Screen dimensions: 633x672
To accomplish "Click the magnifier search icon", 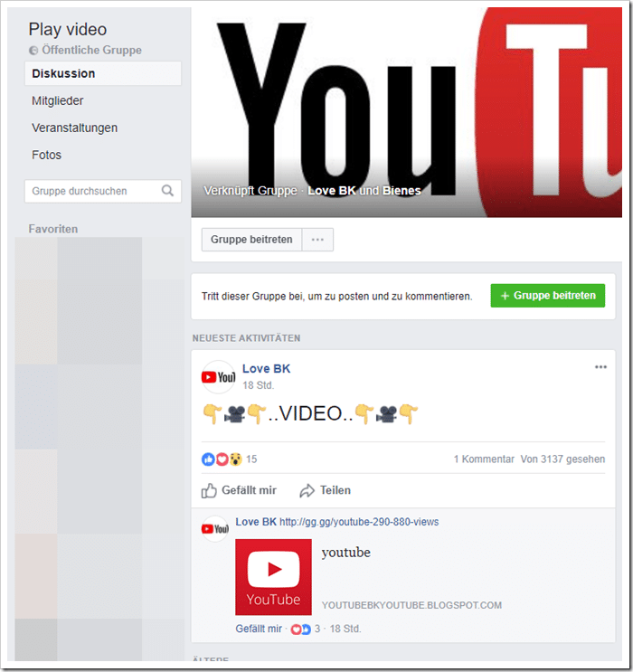I will point(167,190).
